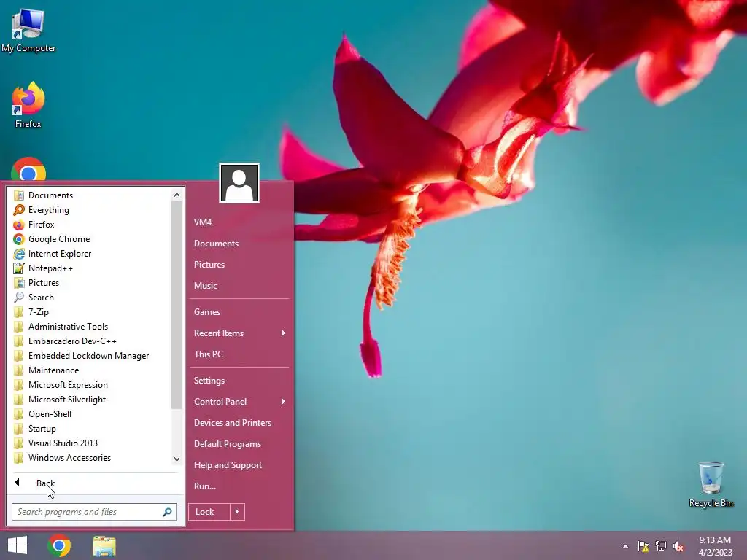The image size is (747, 560).
Task: Open the Control Panel submenu
Action: (239, 402)
